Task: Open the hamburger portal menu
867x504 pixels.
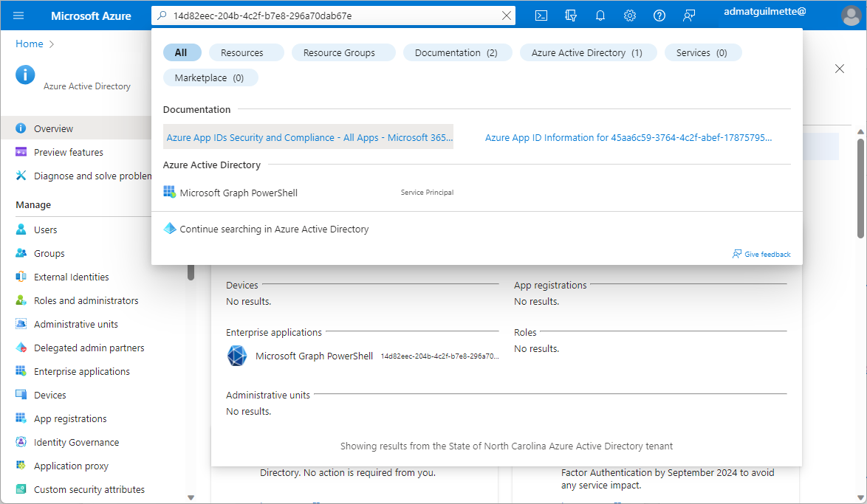Action: (19, 15)
